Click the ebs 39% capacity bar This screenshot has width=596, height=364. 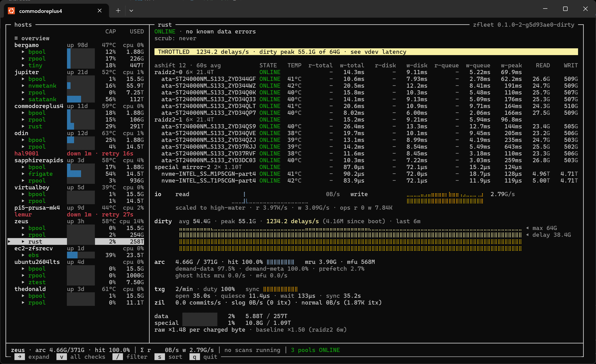point(81,255)
